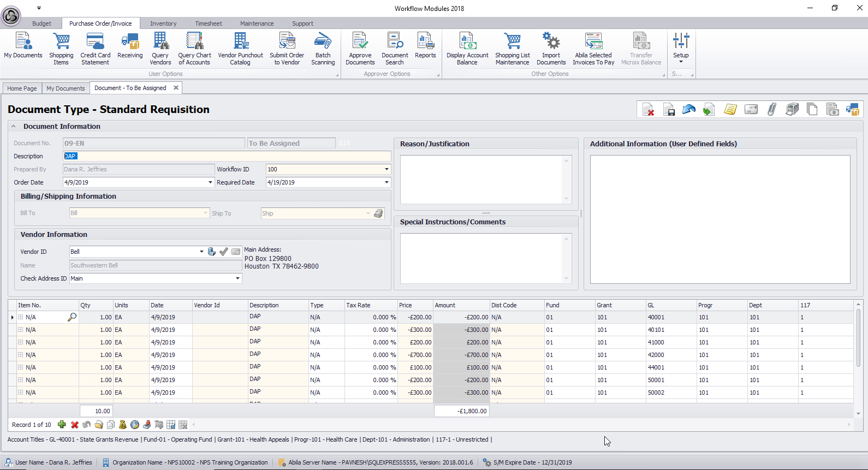Delete the record using red X icon
The image size is (868, 470).
coord(74,425)
